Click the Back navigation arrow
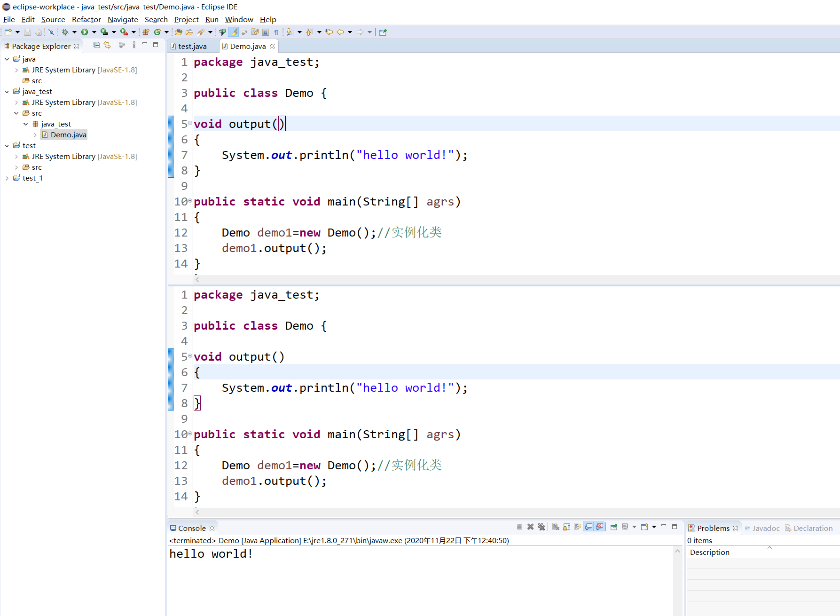This screenshot has width=840, height=616. click(x=340, y=32)
